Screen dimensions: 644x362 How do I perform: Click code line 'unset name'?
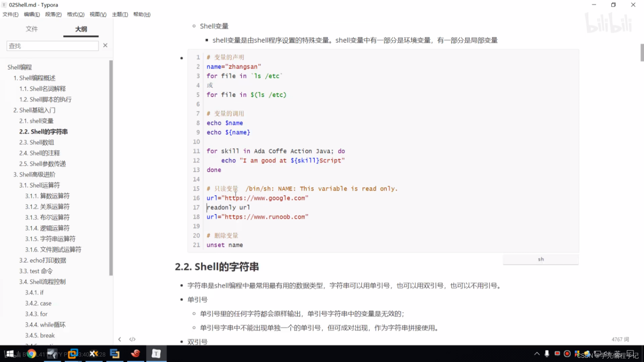225,245
